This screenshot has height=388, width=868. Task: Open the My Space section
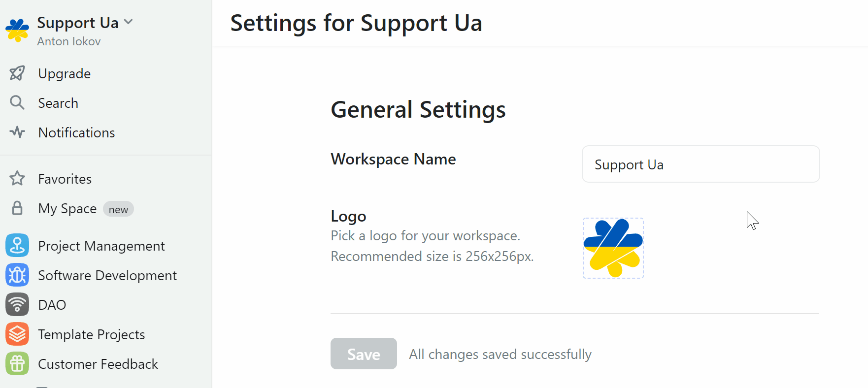tap(67, 208)
